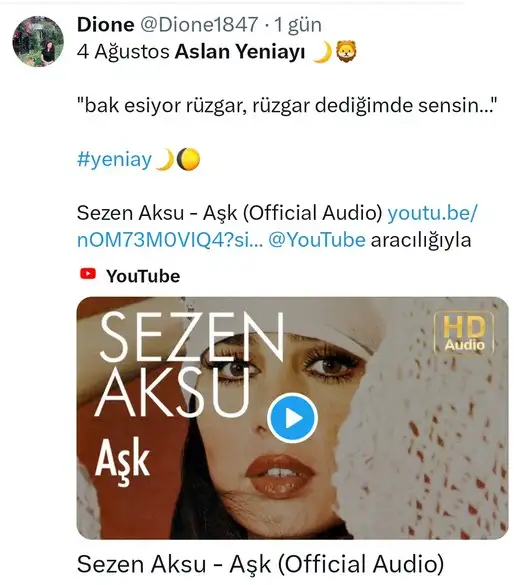Click the @Dione1847 handle
This screenshot has width=525, height=585.
pyautogui.click(x=199, y=25)
